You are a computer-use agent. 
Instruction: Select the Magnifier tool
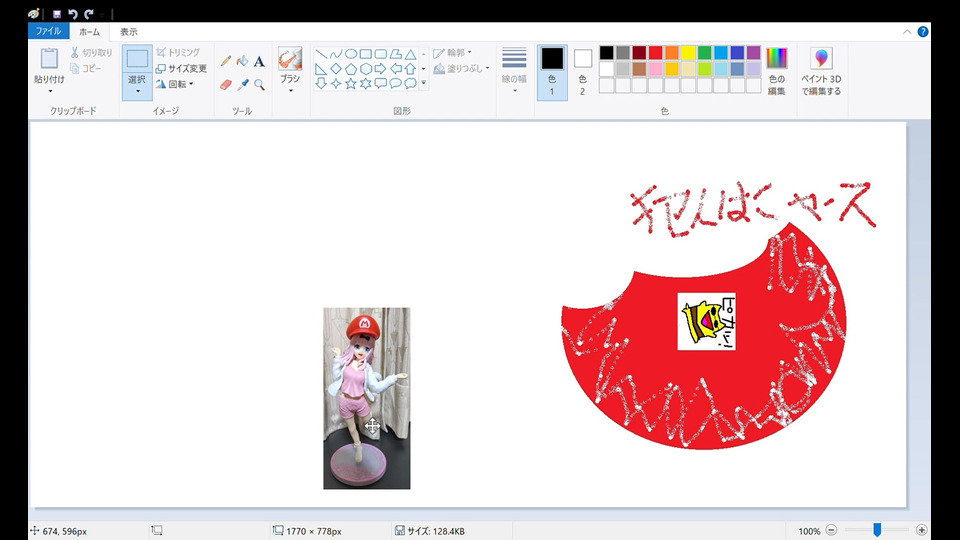point(259,84)
